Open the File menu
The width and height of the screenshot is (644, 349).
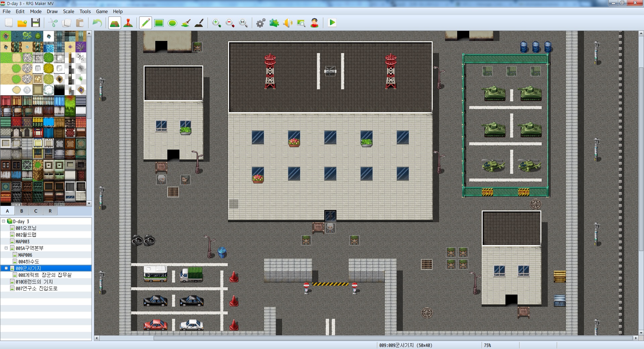7,11
